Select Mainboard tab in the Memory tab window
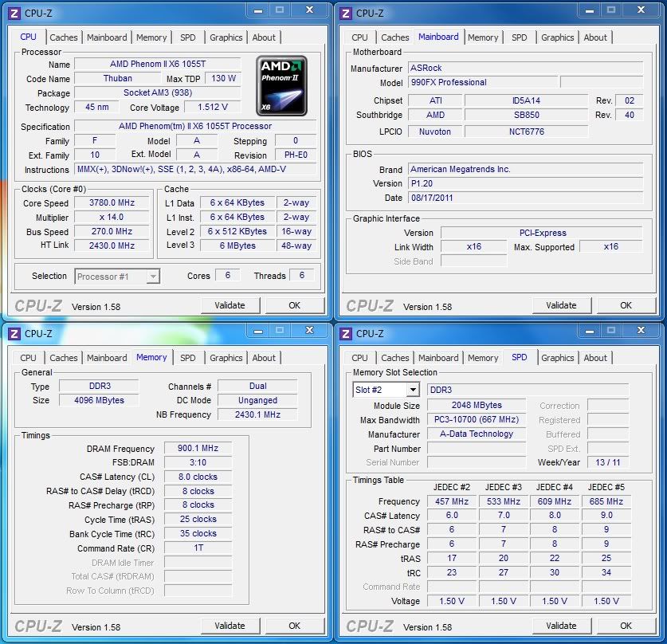Screen dimensions: 667x644 (107, 358)
